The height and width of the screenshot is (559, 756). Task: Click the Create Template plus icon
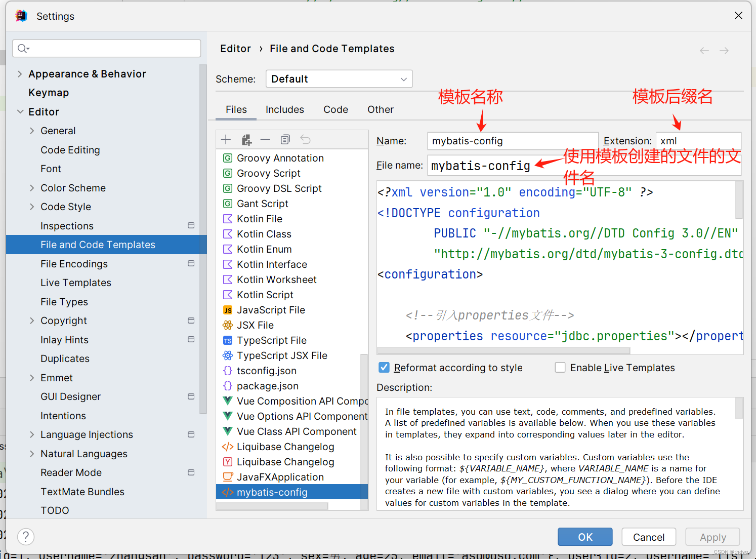[226, 140]
